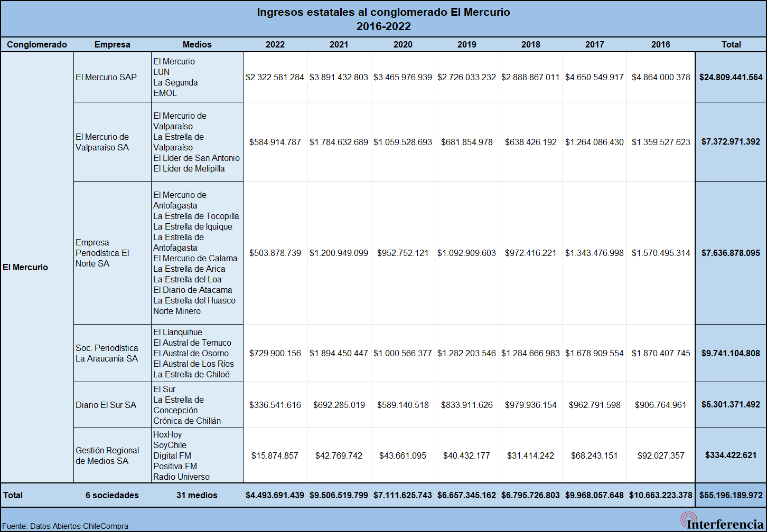Click the value $4.864.000.378
The height and width of the screenshot is (532, 767).
coord(661,77)
